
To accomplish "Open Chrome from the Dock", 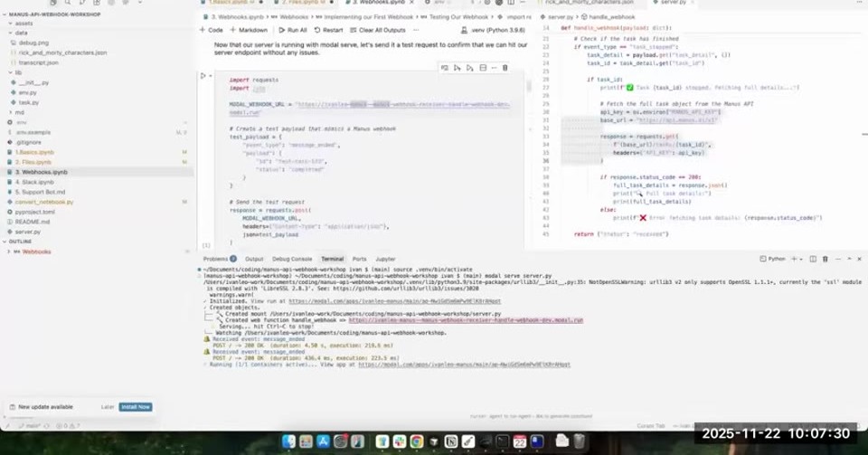I will coord(417,441).
